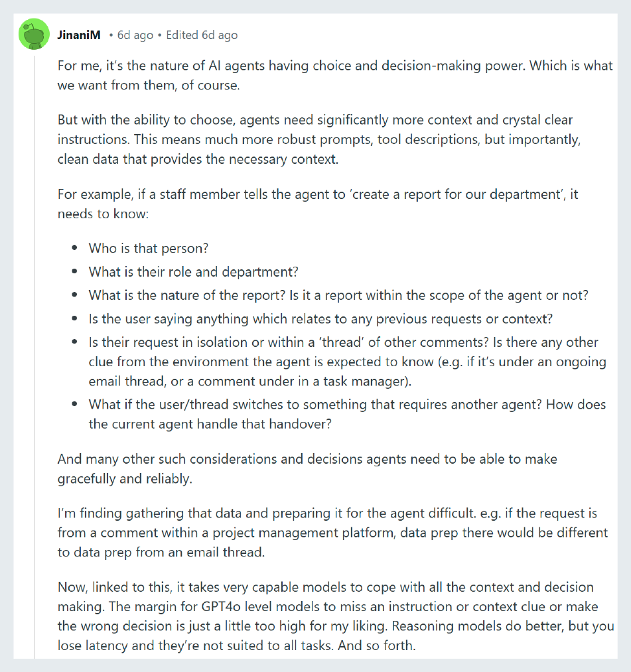This screenshot has height=672, width=631.
Task: Click paragraph mentioning GPT4o level models
Action: [336, 616]
